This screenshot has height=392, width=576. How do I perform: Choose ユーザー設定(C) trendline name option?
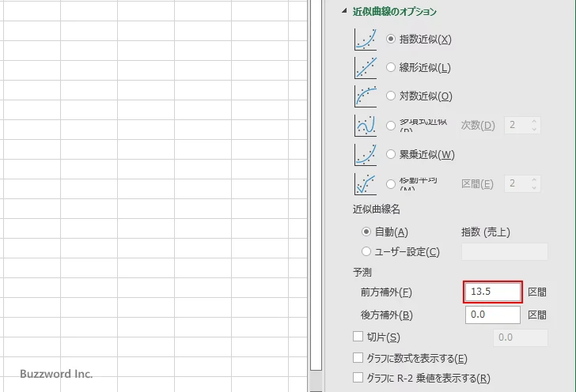pyautogui.click(x=366, y=251)
